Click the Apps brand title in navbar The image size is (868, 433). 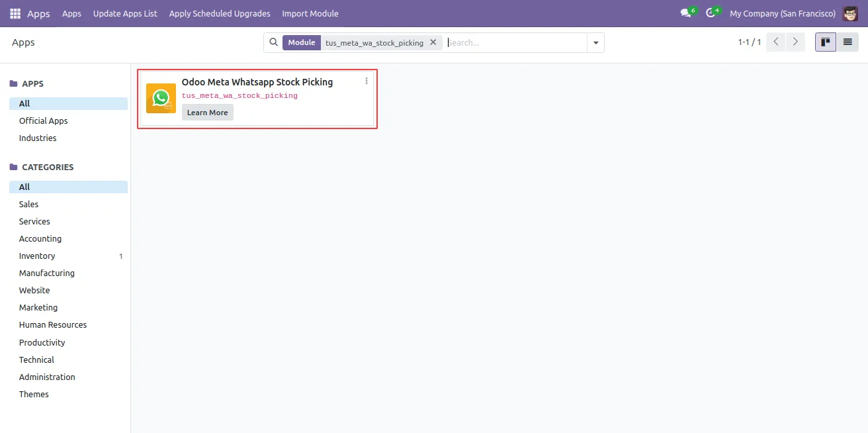pyautogui.click(x=38, y=13)
